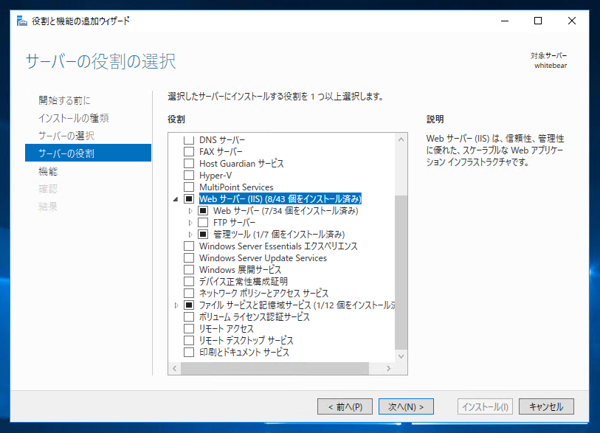
Task: Enable the Host Guardian サービス checkbox
Action: point(189,163)
